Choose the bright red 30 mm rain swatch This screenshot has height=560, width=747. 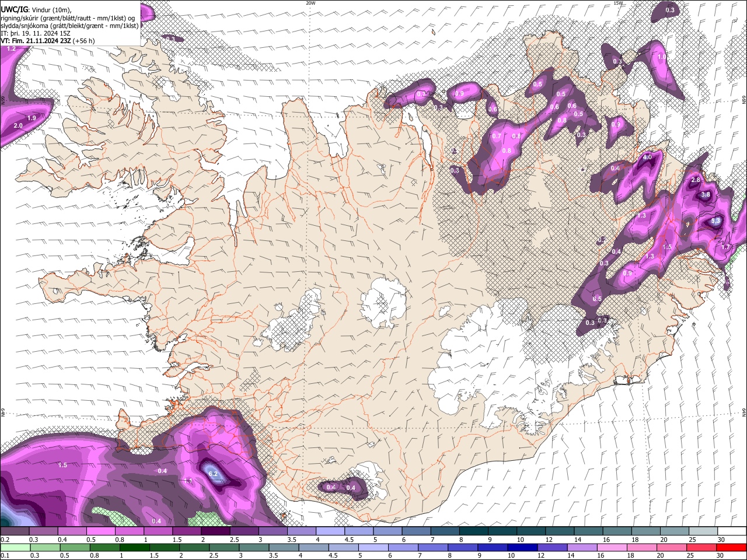pyautogui.click(x=731, y=547)
